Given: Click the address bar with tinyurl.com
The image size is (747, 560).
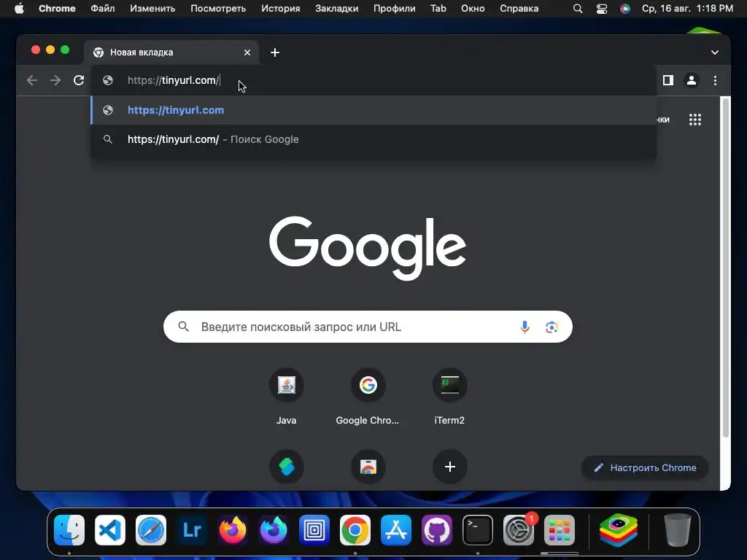Looking at the screenshot, I should coord(373,80).
